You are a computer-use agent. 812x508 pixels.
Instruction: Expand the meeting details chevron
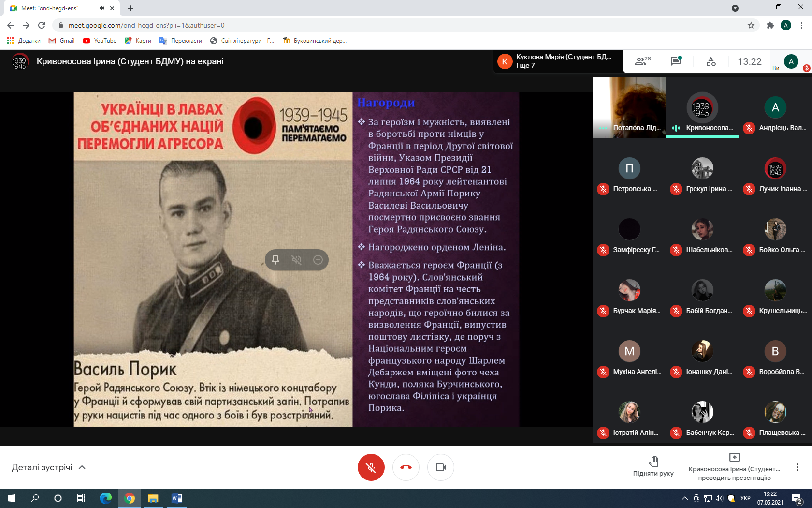(x=82, y=467)
